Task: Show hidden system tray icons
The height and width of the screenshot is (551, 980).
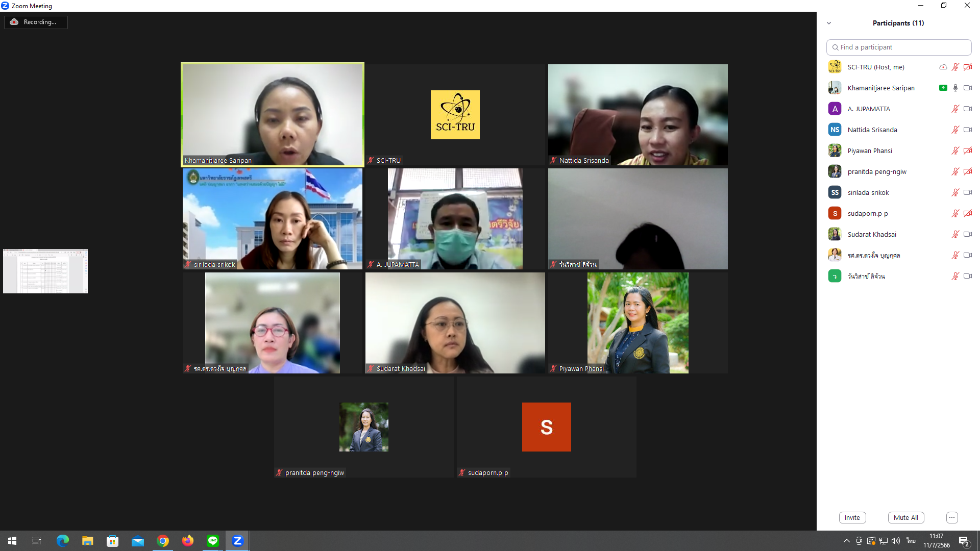Action: click(846, 541)
